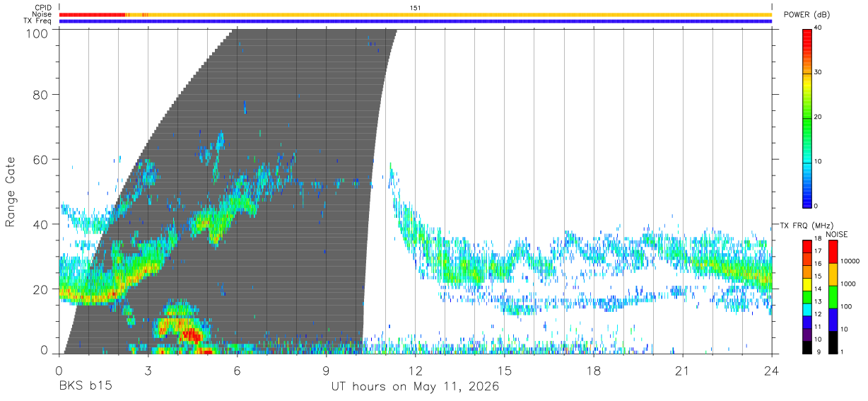Click the 20 label on the power colorbar
The height and width of the screenshot is (401, 868).
coord(819,117)
